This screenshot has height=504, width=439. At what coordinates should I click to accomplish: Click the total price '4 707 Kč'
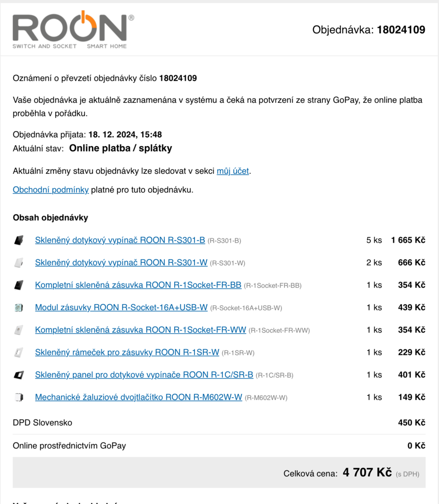(x=367, y=472)
